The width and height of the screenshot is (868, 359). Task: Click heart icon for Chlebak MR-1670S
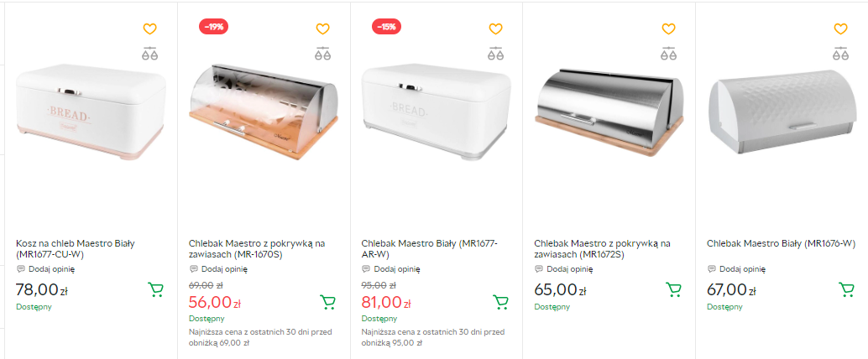click(322, 29)
